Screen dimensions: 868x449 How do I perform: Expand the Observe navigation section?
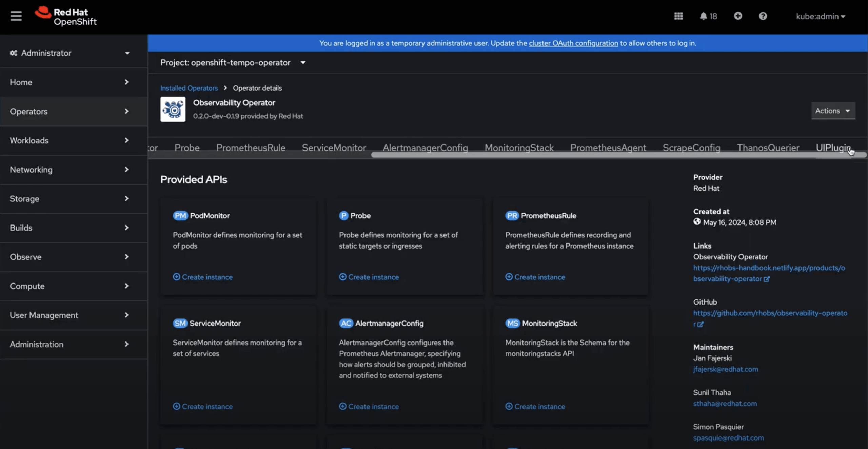coord(74,257)
